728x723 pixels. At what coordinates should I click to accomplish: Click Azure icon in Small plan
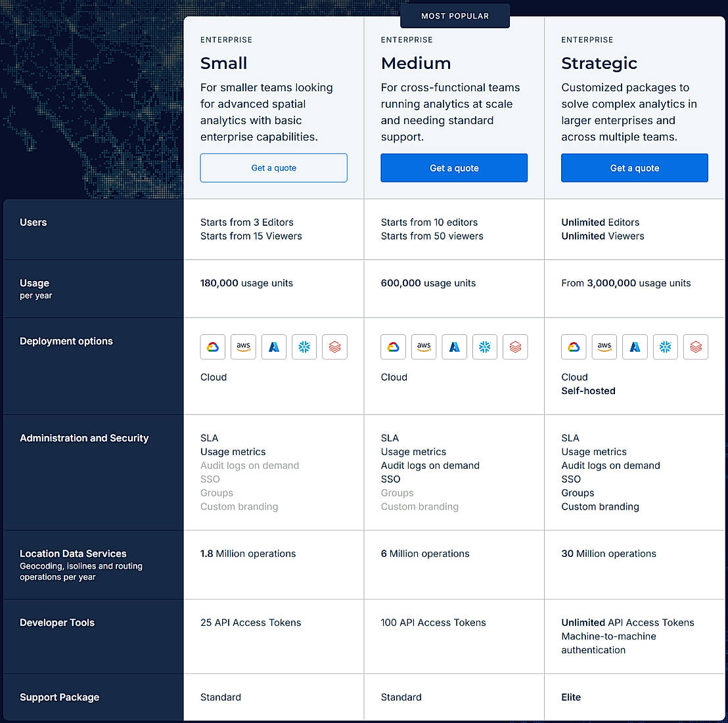(274, 347)
